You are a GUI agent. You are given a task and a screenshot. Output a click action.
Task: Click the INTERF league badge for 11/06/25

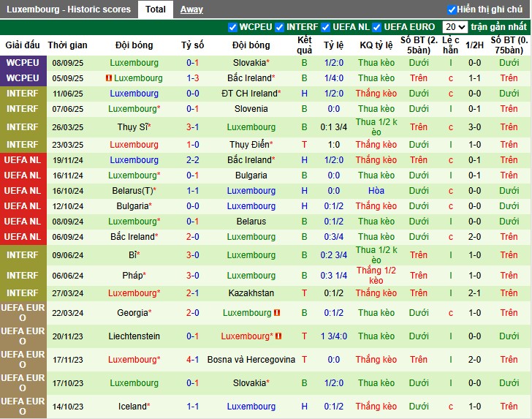[x=22, y=94]
